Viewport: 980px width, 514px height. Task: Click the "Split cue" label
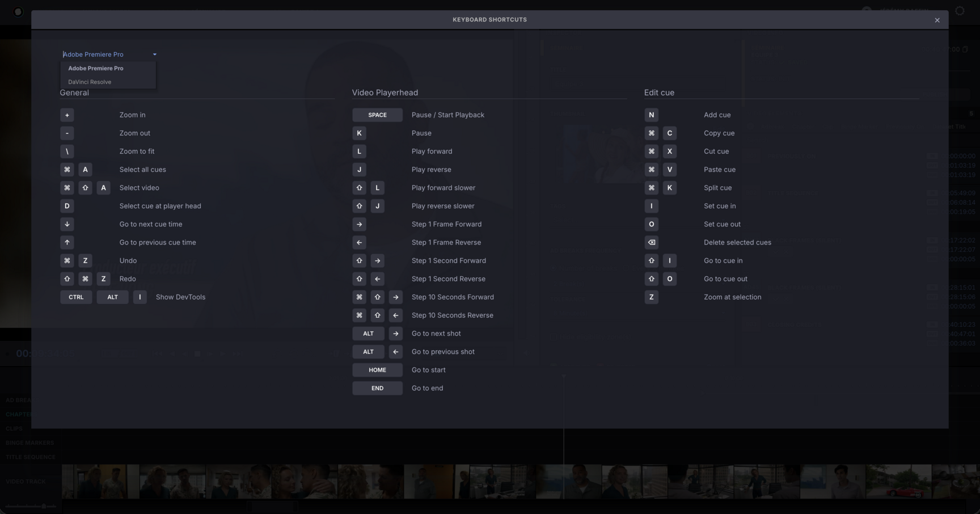tap(718, 188)
